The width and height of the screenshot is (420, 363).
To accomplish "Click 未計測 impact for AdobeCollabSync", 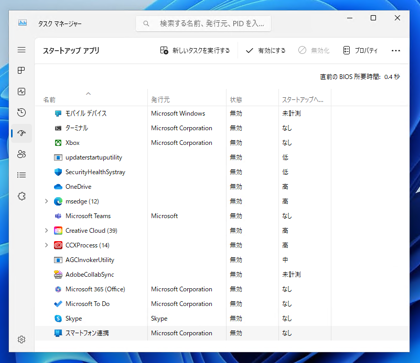I will click(291, 275).
